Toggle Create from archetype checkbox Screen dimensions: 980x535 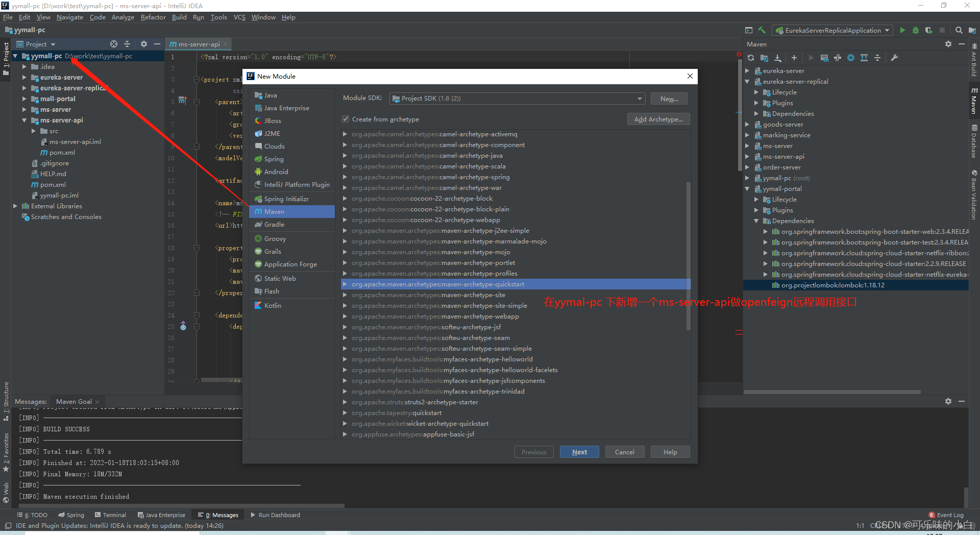[x=346, y=119]
